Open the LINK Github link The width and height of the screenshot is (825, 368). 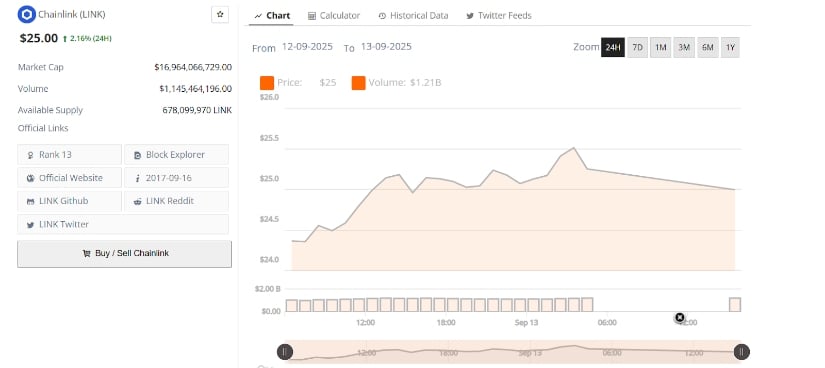point(69,201)
